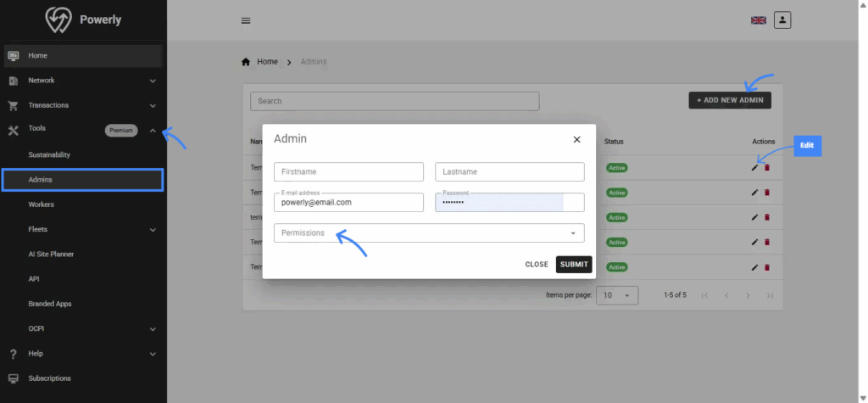Click the Add New Admin button
The height and width of the screenshot is (403, 868).
click(x=729, y=100)
